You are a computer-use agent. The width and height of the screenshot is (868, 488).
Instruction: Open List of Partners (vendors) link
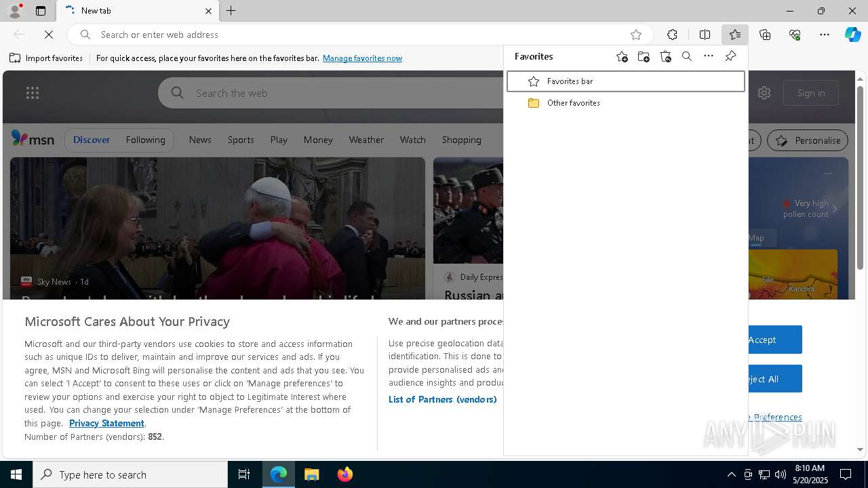pos(443,399)
